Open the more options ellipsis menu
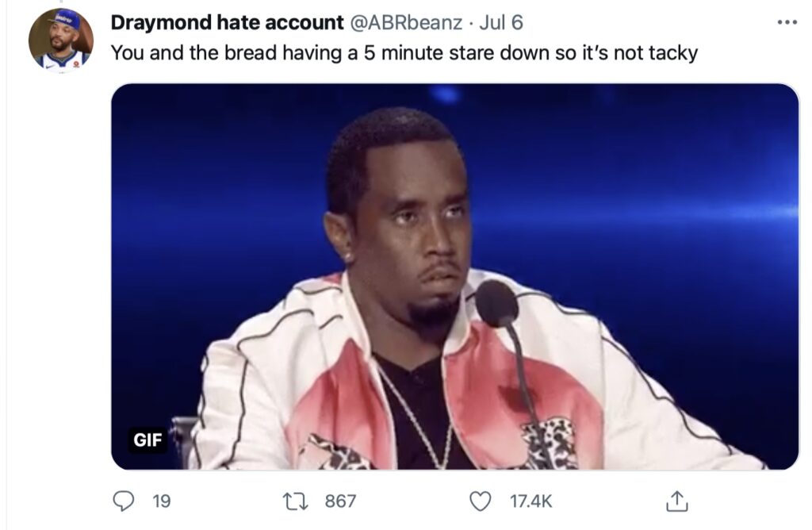Image resolution: width=812 pixels, height=530 pixels. [787, 22]
